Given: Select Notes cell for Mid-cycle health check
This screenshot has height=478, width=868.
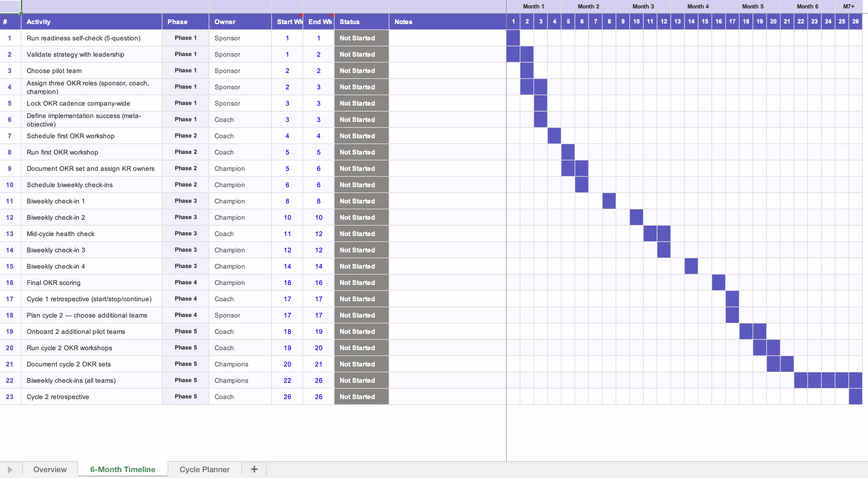Looking at the screenshot, I should (448, 234).
